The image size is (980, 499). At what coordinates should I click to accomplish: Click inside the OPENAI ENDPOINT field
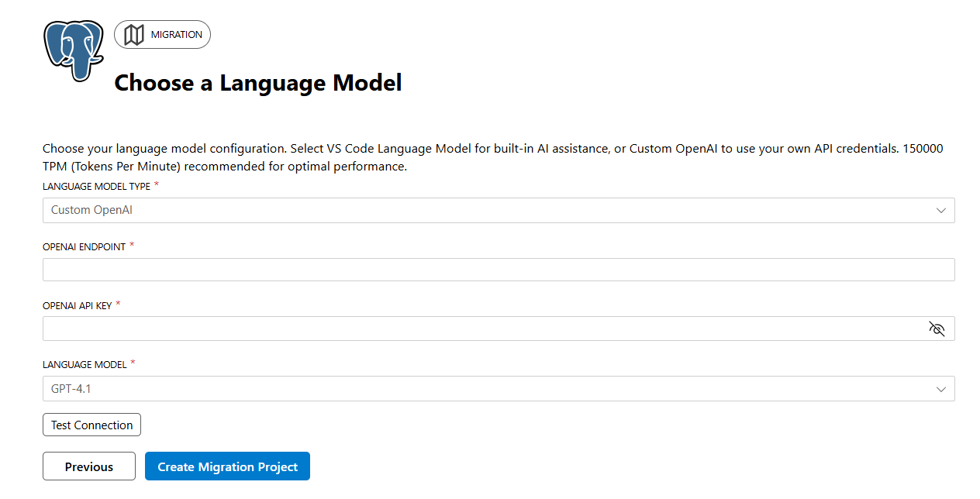click(x=499, y=269)
